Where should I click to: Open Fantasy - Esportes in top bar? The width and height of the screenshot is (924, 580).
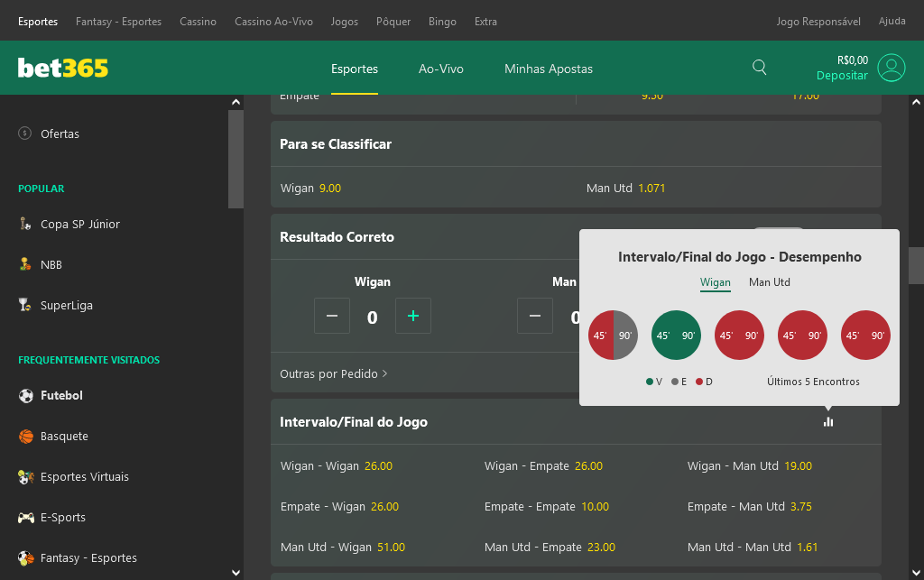118,22
